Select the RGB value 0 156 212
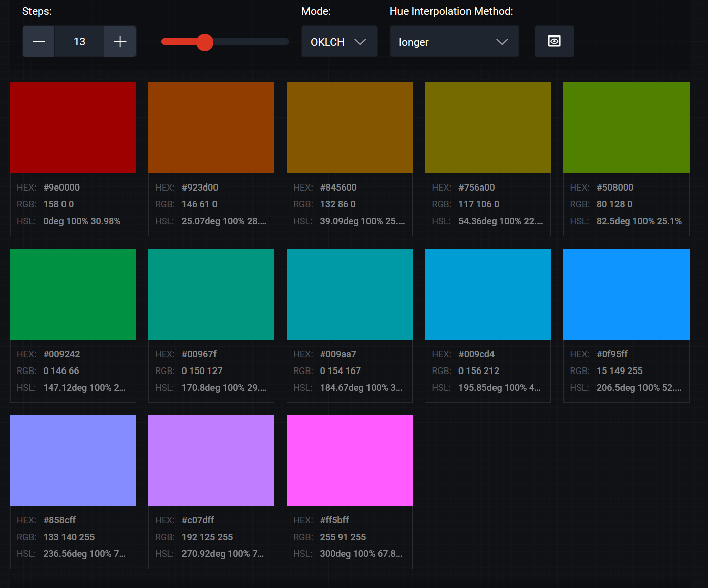Screen dimensions: 708x588 [479, 371]
